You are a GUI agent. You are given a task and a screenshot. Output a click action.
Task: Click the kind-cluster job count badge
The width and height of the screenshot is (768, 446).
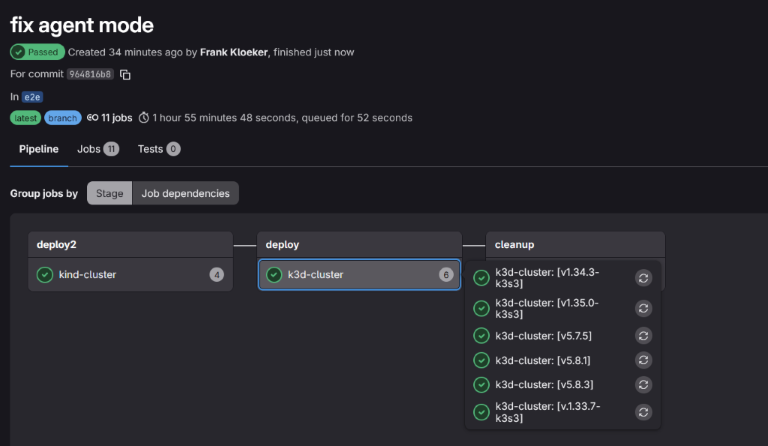coord(216,275)
